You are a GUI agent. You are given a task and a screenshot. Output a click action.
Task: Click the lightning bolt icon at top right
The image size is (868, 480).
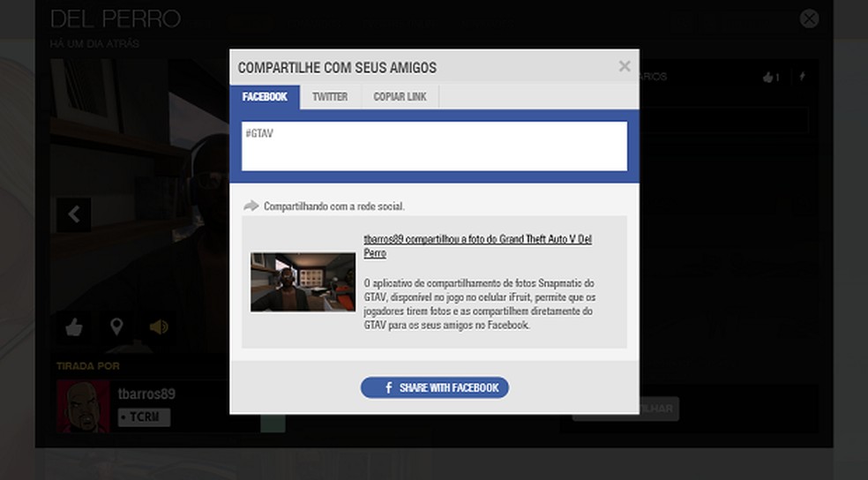point(802,77)
